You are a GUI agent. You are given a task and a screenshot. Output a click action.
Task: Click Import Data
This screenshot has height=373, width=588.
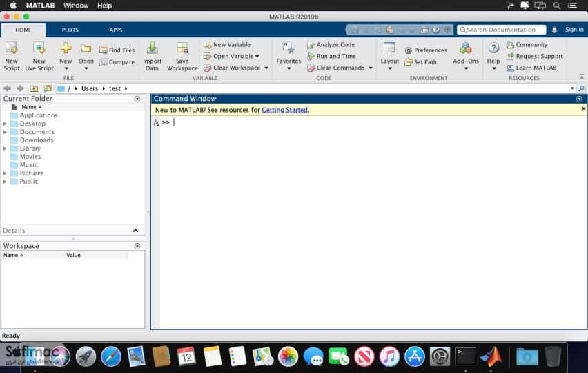[x=152, y=56]
